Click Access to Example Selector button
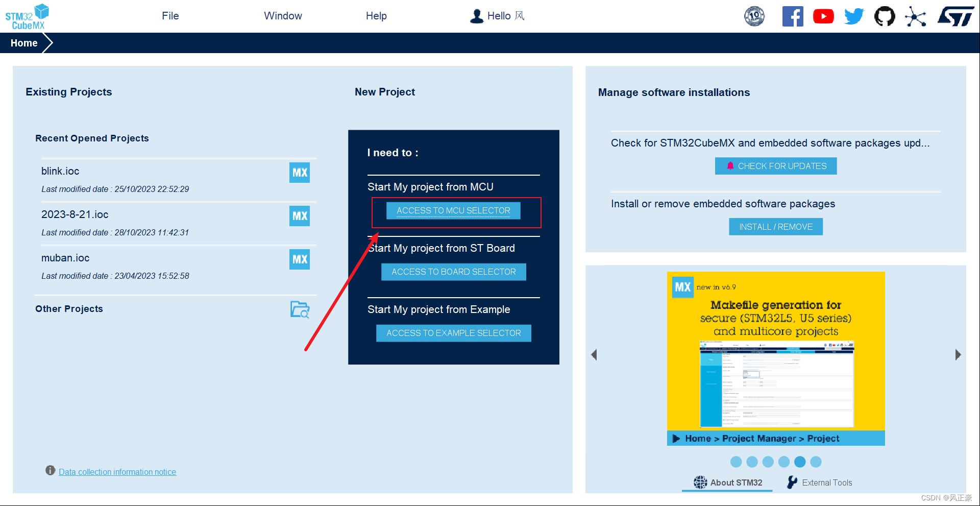 click(x=454, y=333)
